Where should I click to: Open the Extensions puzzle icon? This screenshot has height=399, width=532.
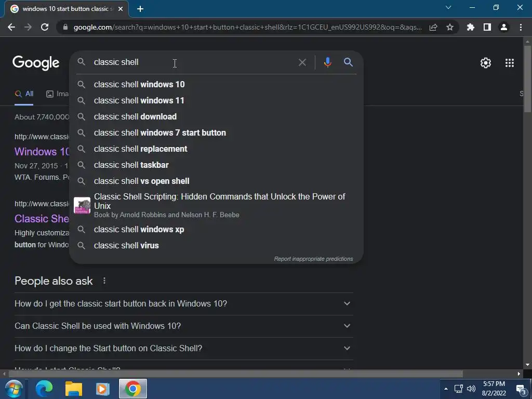point(471,27)
